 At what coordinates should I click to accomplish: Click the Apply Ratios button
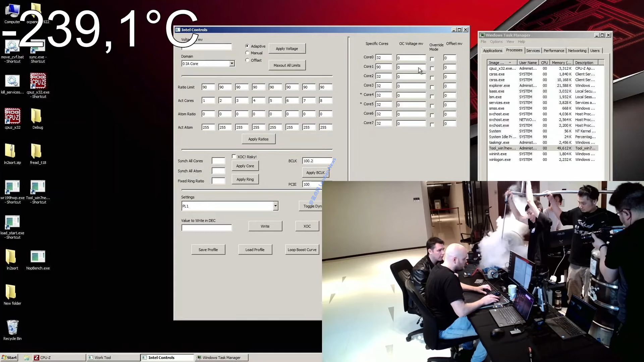tap(258, 139)
